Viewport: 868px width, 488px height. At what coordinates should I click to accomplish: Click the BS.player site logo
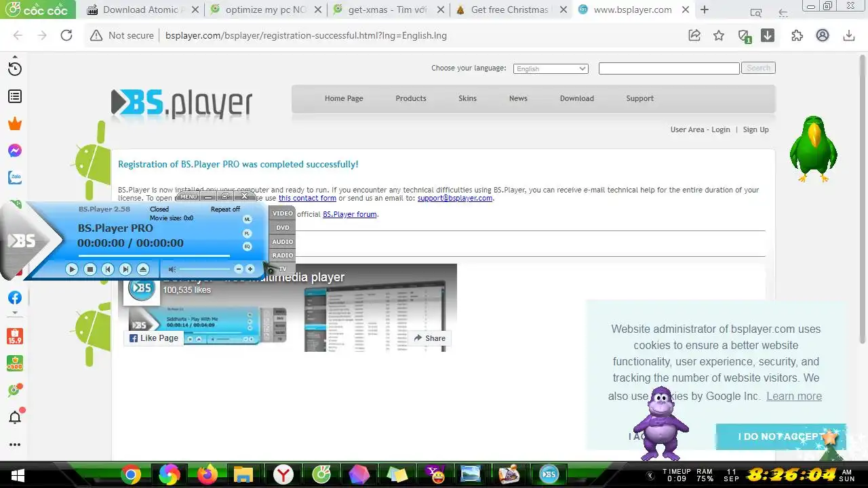[x=182, y=103]
